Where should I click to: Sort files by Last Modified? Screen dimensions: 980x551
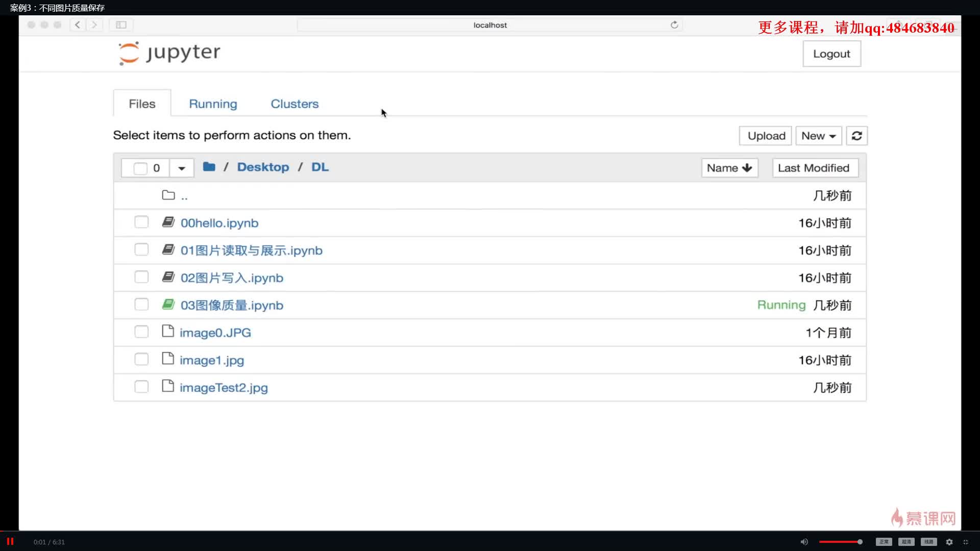pos(815,168)
